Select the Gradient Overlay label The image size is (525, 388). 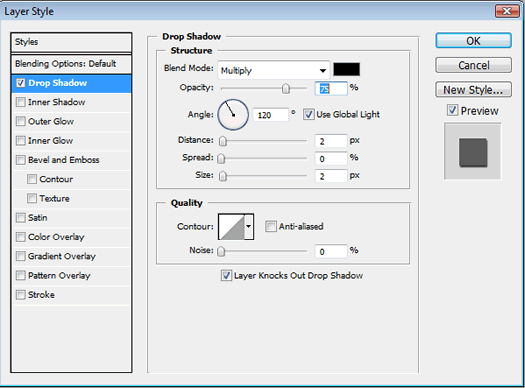(x=62, y=256)
